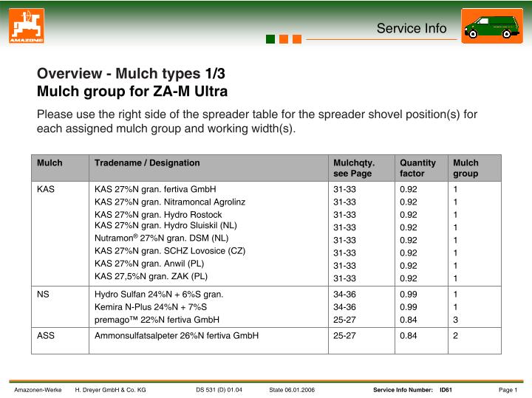Viewport: 532px width, 398px height.
Task: Click 'KAS 27,5%N gran. ZAK (PL)' row
Action: (151, 276)
